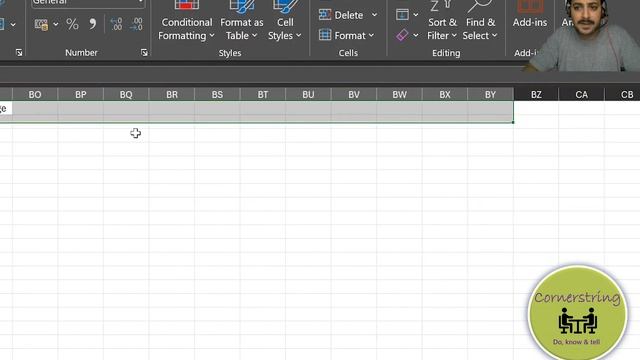Select column BY header
640x360 pixels.
point(491,95)
